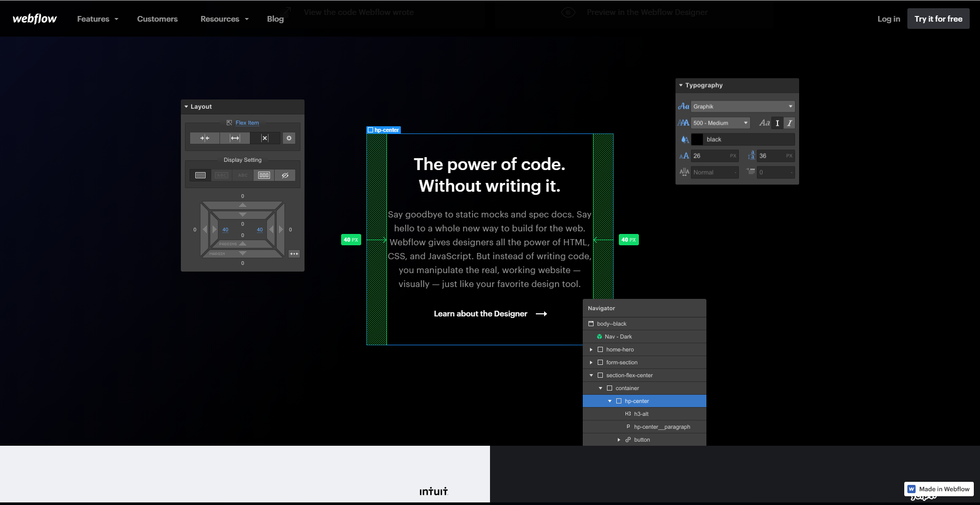
Task: Click the flex grow sizing icon
Action: click(235, 138)
